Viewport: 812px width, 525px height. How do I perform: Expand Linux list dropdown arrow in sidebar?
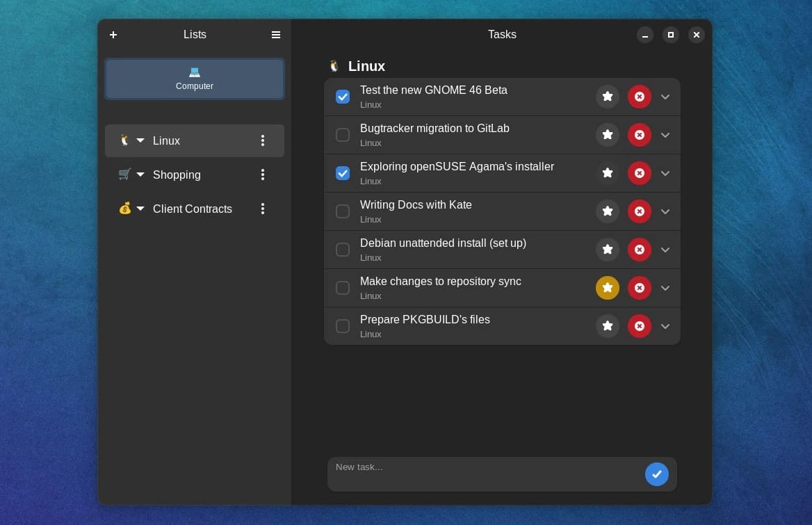pyautogui.click(x=140, y=140)
